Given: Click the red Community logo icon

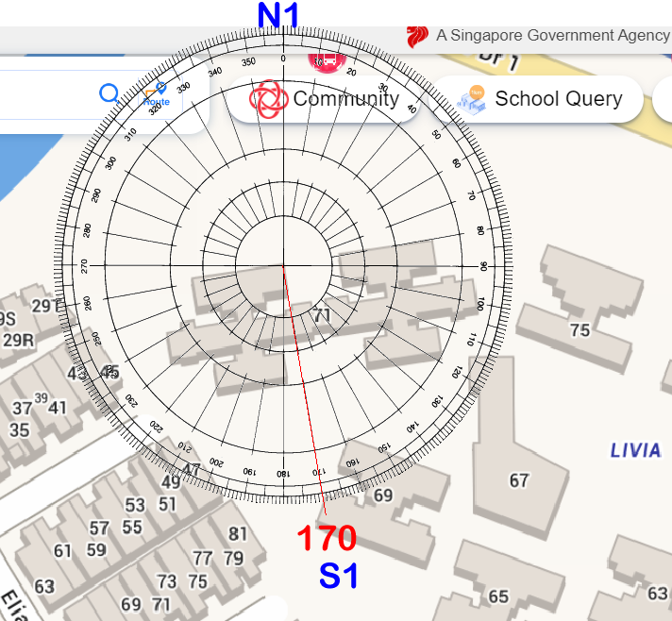Looking at the screenshot, I should pyautogui.click(x=268, y=99).
